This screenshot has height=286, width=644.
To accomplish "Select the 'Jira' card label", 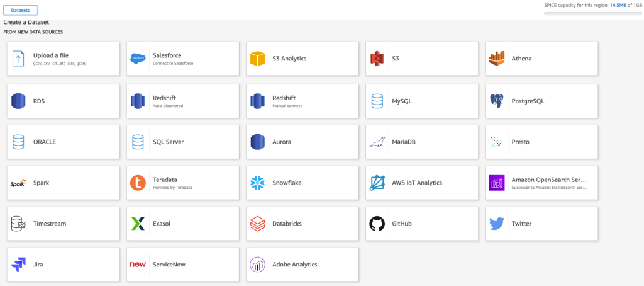I will (x=38, y=265).
